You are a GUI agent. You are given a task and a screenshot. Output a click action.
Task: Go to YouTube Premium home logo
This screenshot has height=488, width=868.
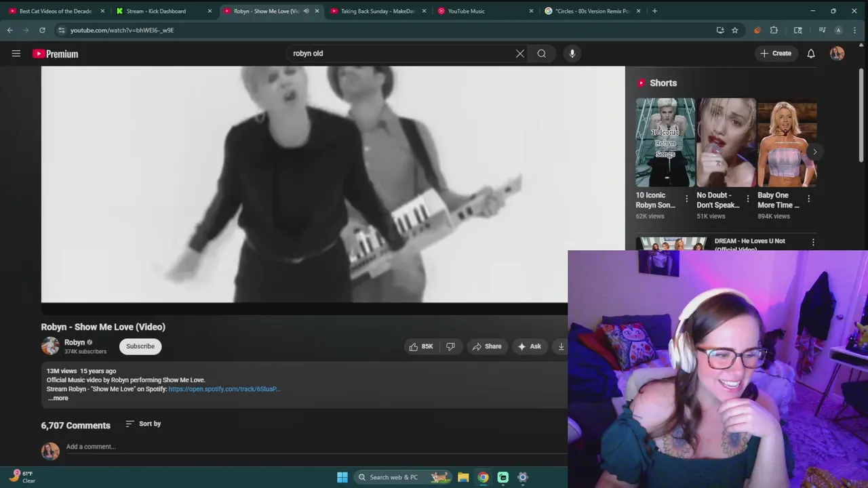[56, 54]
